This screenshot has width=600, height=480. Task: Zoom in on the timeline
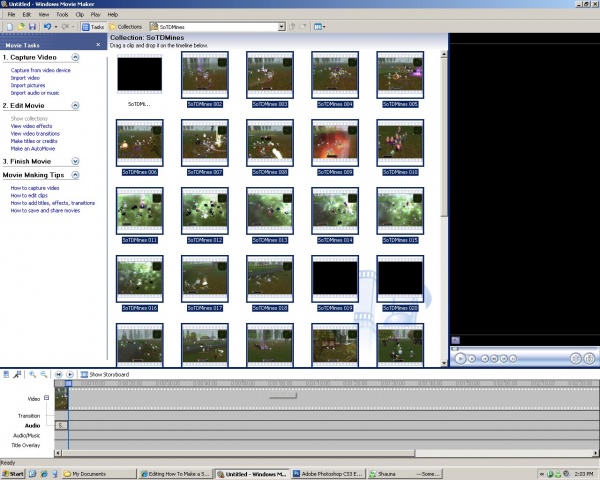pyautogui.click(x=33, y=374)
